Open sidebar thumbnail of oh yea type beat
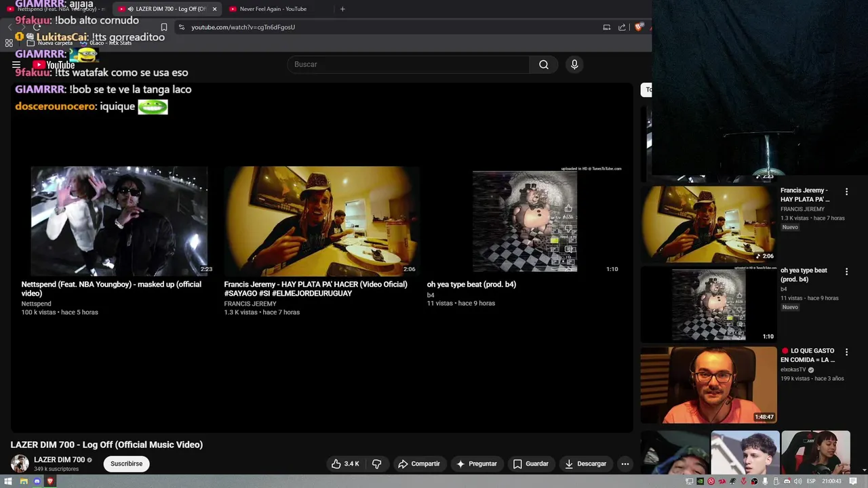The image size is (868, 488). (708, 304)
